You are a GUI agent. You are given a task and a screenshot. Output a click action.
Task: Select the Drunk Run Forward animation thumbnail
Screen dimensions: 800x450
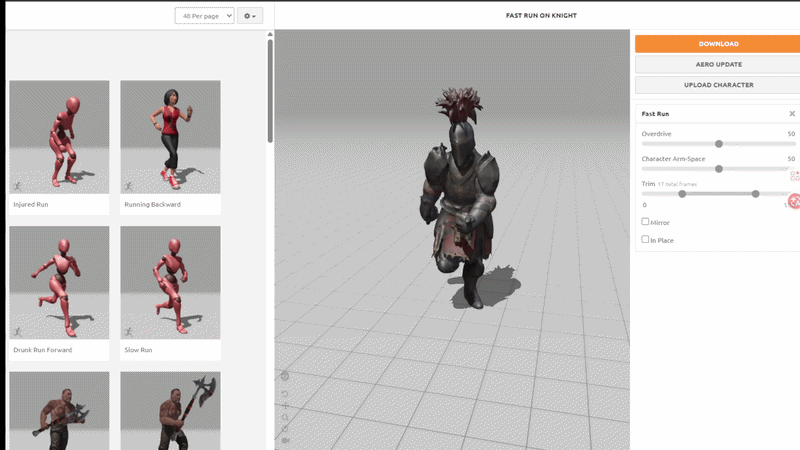pyautogui.click(x=59, y=282)
